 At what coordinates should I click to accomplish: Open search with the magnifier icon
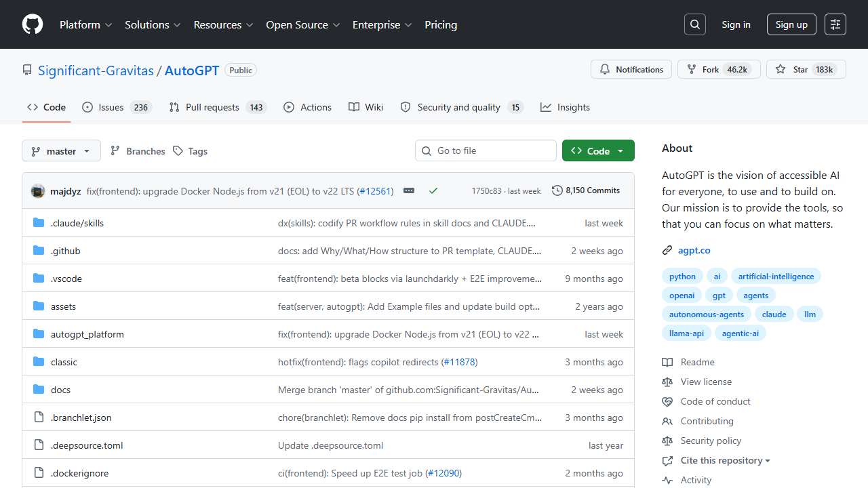coord(695,24)
